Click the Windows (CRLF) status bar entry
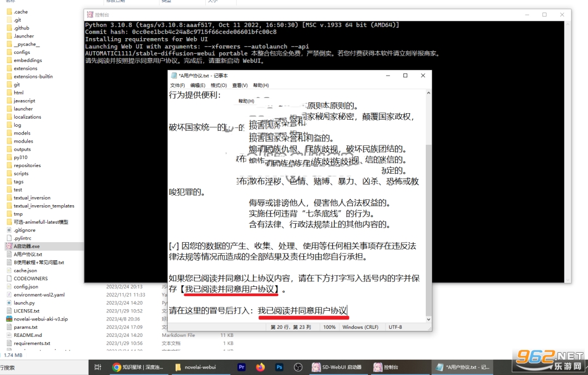 point(360,327)
